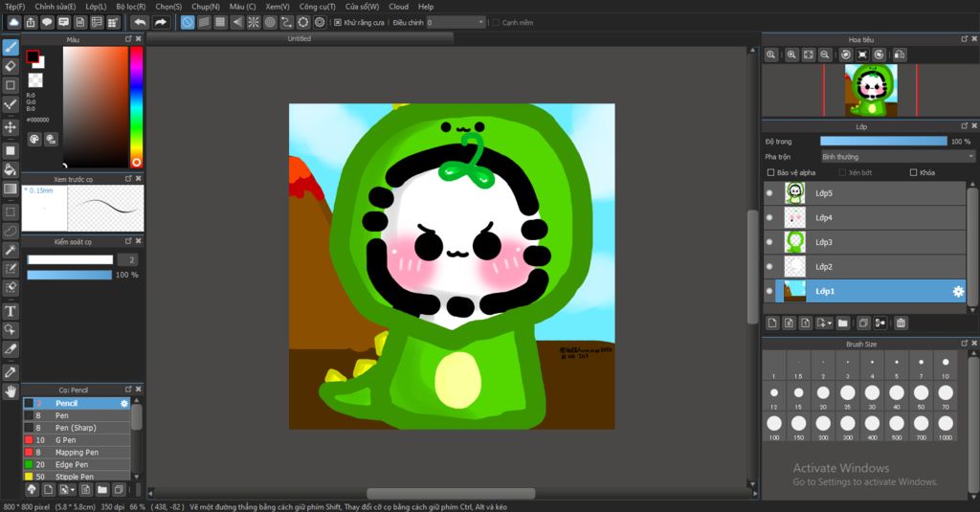The width and height of the screenshot is (980, 512).
Task: Click the zoom-in icon in navigator
Action: tap(791, 55)
